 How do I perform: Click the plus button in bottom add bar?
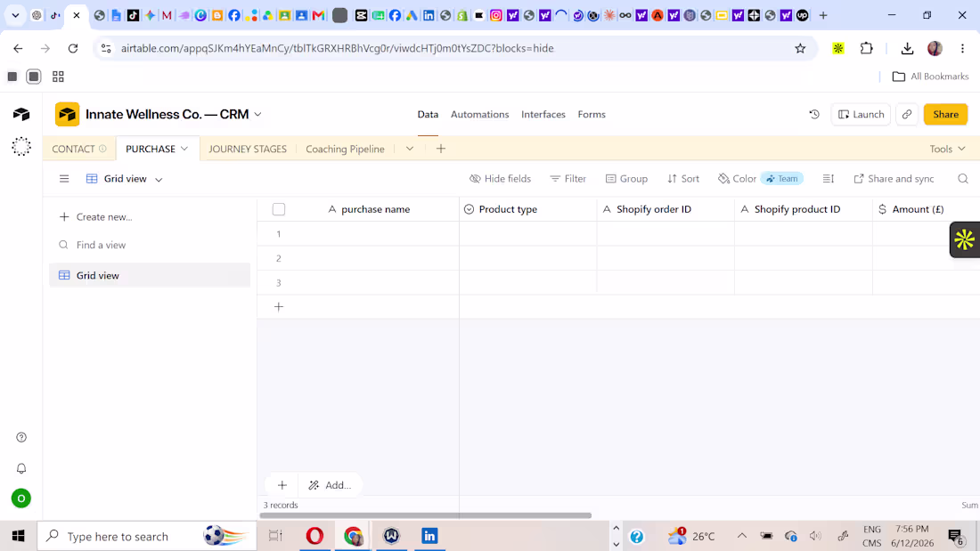click(282, 485)
